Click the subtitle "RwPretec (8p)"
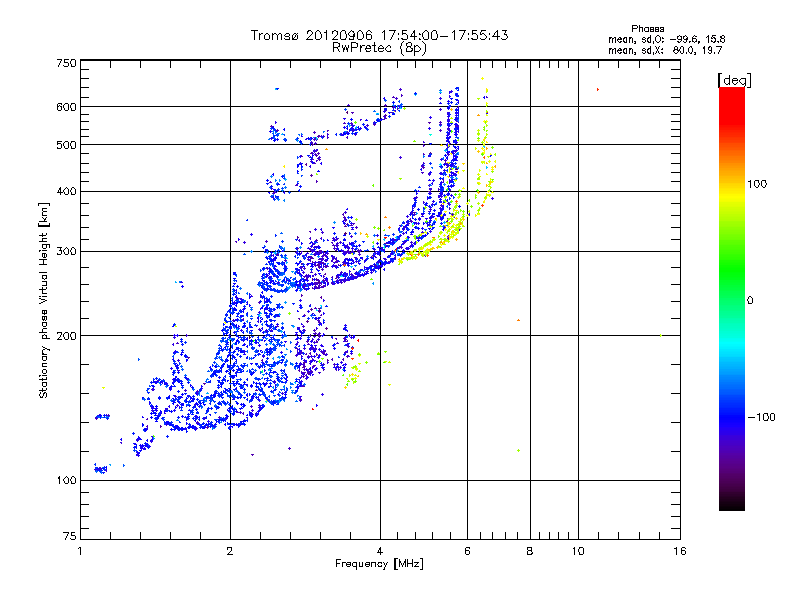Screen dimensions: 800x600 (x=379, y=48)
